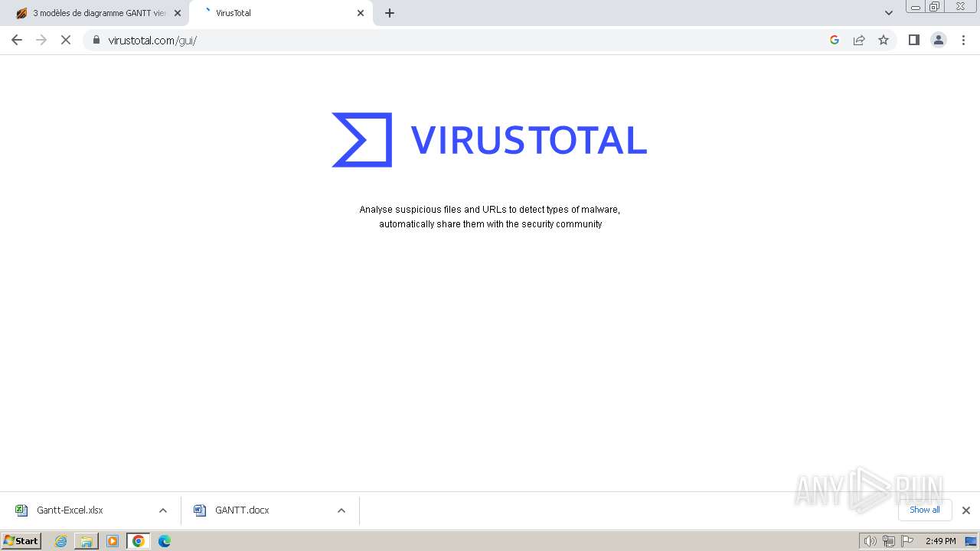Click the volume tray icon
The width and height of the screenshot is (980, 551).
(x=870, y=541)
